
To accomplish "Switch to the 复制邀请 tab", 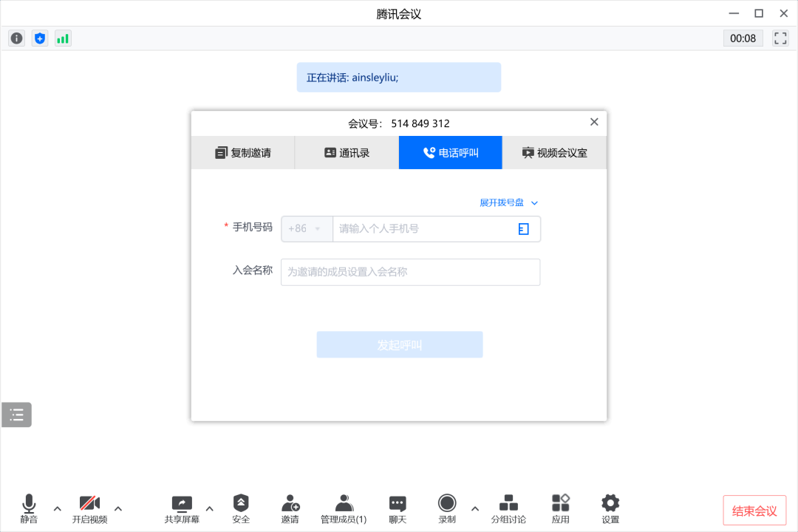I will pyautogui.click(x=243, y=153).
